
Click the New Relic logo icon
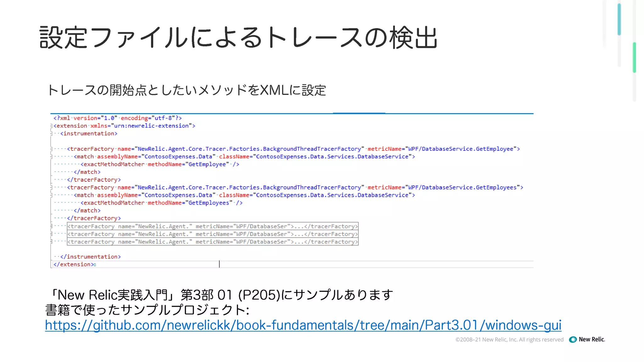(573, 340)
